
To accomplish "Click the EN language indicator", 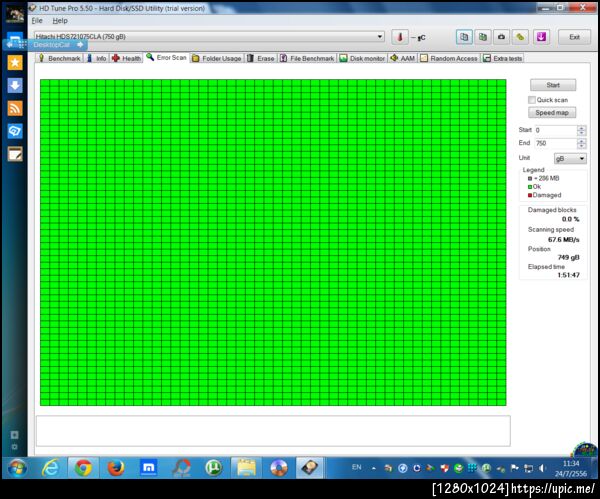I will pyautogui.click(x=357, y=467).
